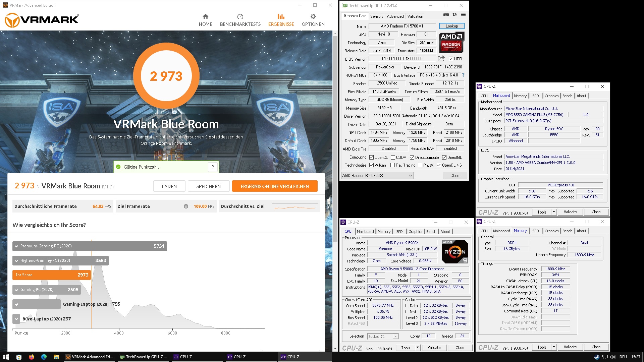
Task: Click the LADEN button
Action: coord(169,186)
